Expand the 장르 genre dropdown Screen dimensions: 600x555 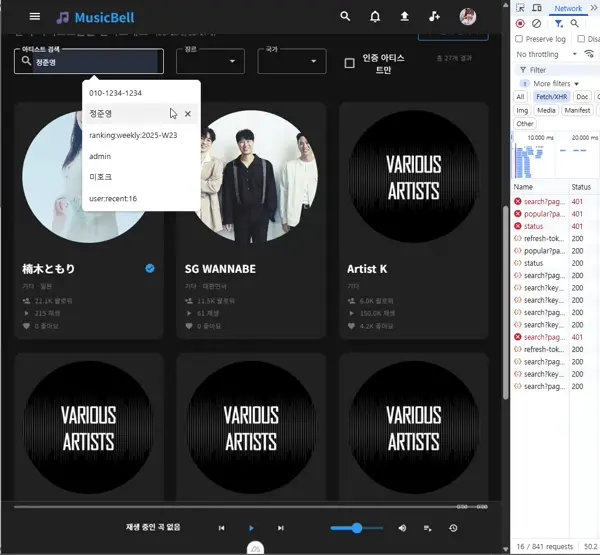click(x=210, y=62)
